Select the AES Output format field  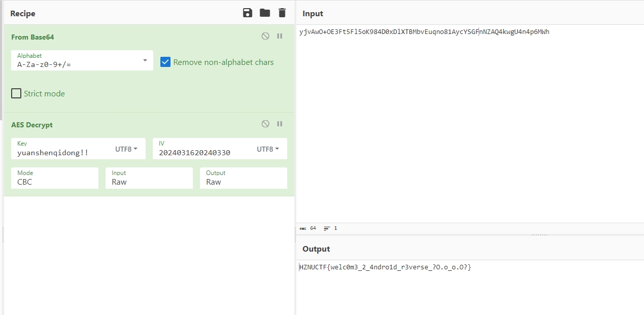point(243,178)
